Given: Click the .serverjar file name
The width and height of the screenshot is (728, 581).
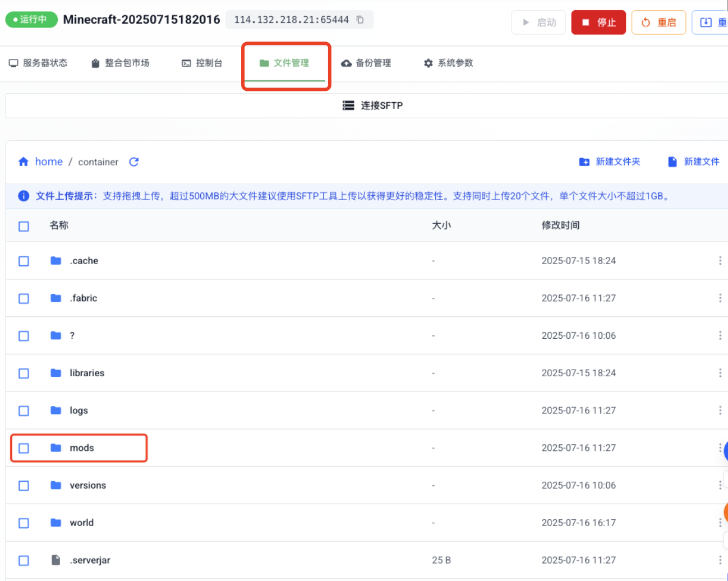Looking at the screenshot, I should pyautogui.click(x=90, y=560).
